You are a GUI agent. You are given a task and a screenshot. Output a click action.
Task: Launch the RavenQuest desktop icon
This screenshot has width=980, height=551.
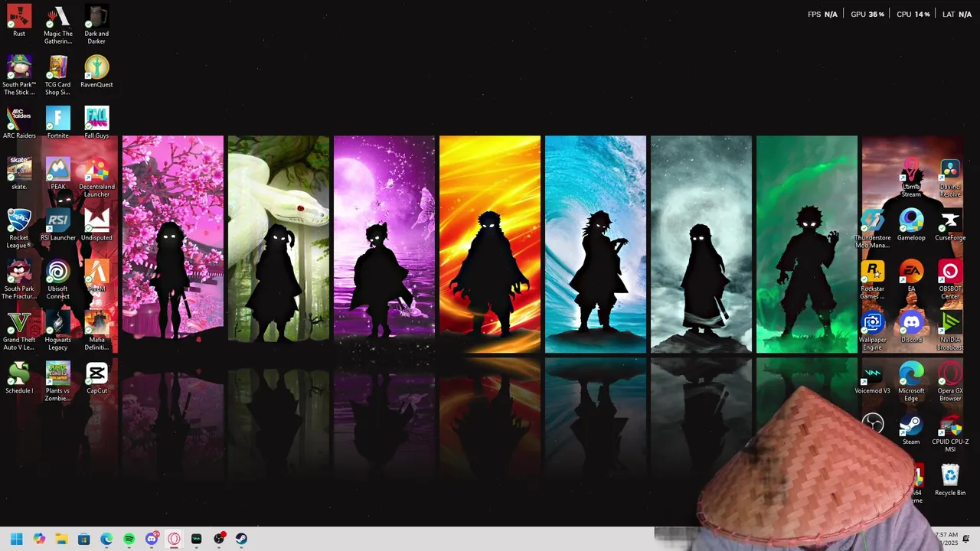(x=96, y=72)
